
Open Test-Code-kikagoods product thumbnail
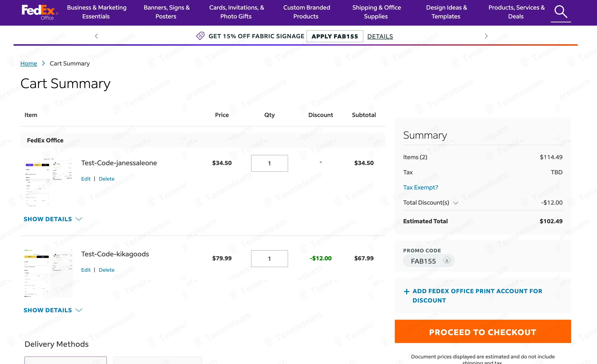click(48, 273)
